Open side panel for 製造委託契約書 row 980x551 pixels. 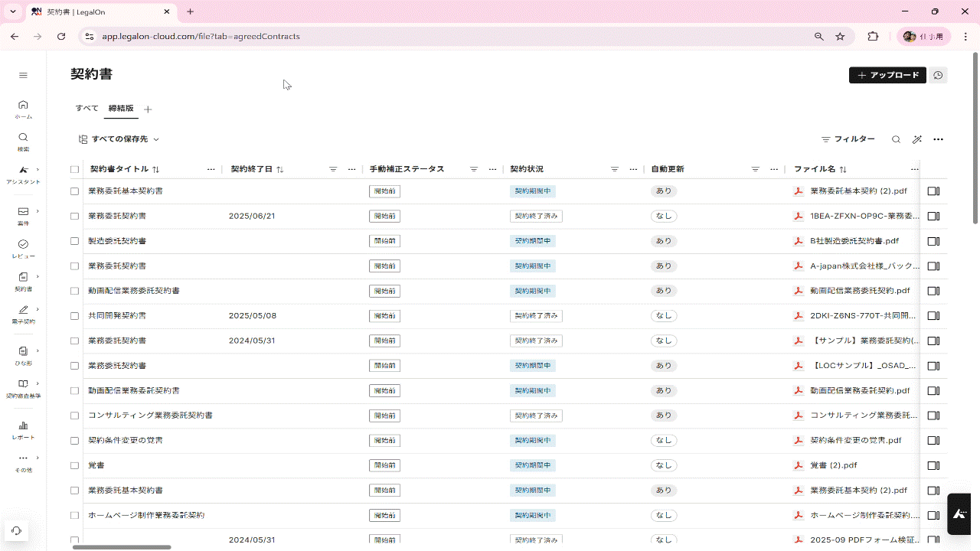coord(933,241)
